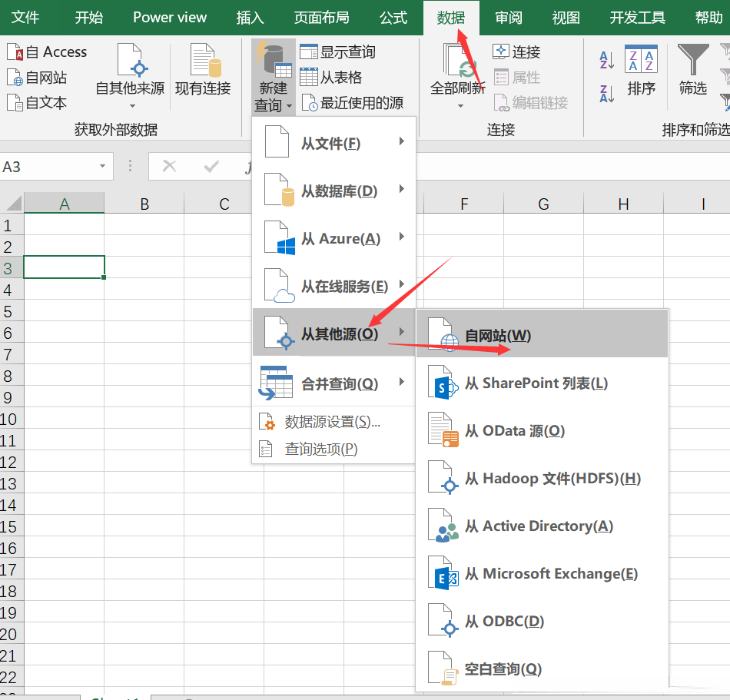
Task: Expand From Database (从数据库) submenu
Action: (333, 191)
